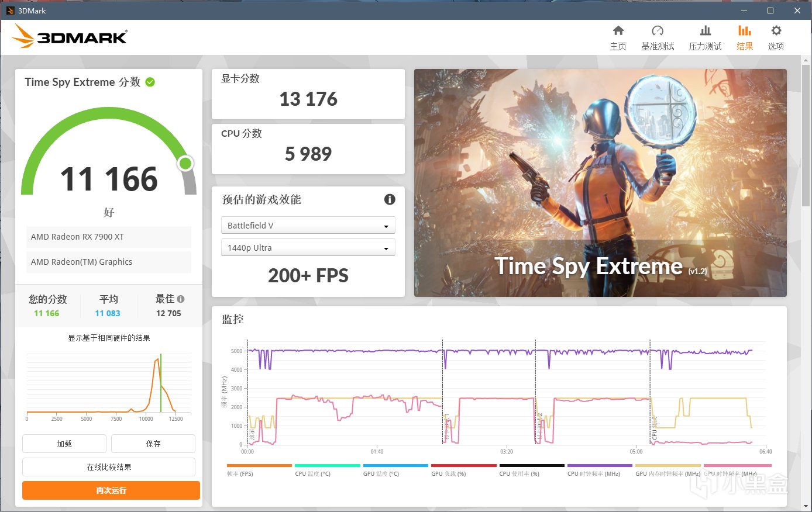Click the info icon next to 最佳
The height and width of the screenshot is (512, 812).
click(181, 299)
